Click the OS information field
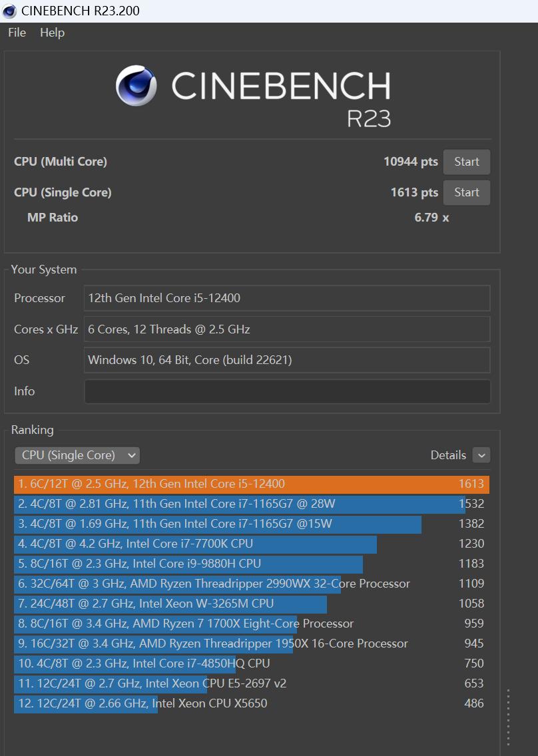538x756 pixels. [287, 360]
